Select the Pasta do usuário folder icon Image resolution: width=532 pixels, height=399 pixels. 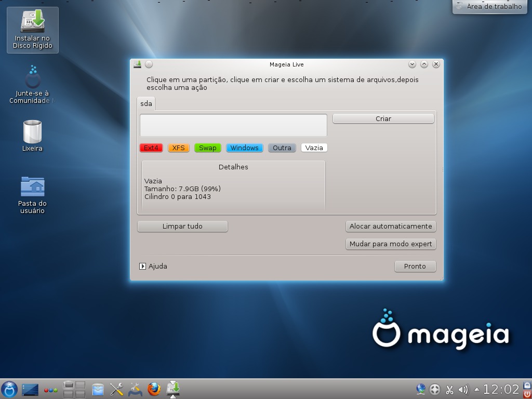pos(33,195)
